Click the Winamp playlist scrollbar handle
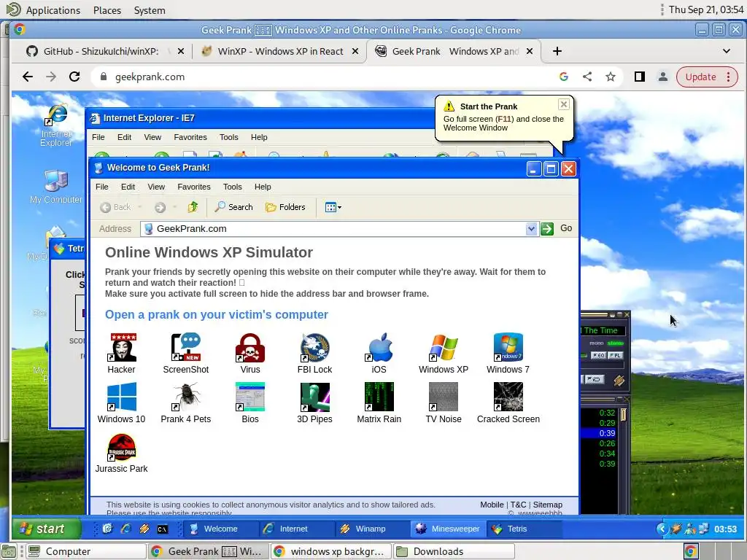The image size is (747, 560). [623, 414]
